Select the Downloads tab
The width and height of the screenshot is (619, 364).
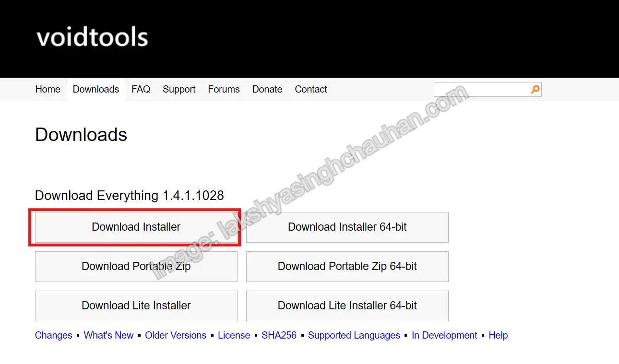click(96, 89)
